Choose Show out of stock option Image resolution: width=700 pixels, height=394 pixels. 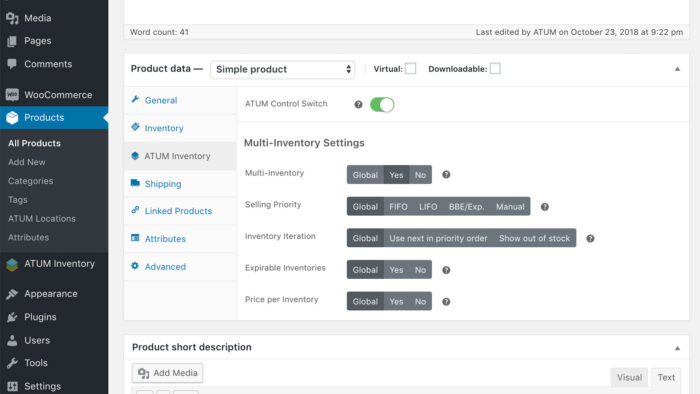coord(534,238)
